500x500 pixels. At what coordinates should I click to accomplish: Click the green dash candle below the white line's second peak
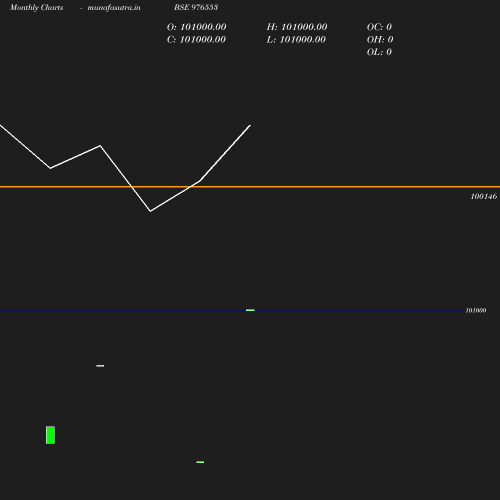click(100, 366)
